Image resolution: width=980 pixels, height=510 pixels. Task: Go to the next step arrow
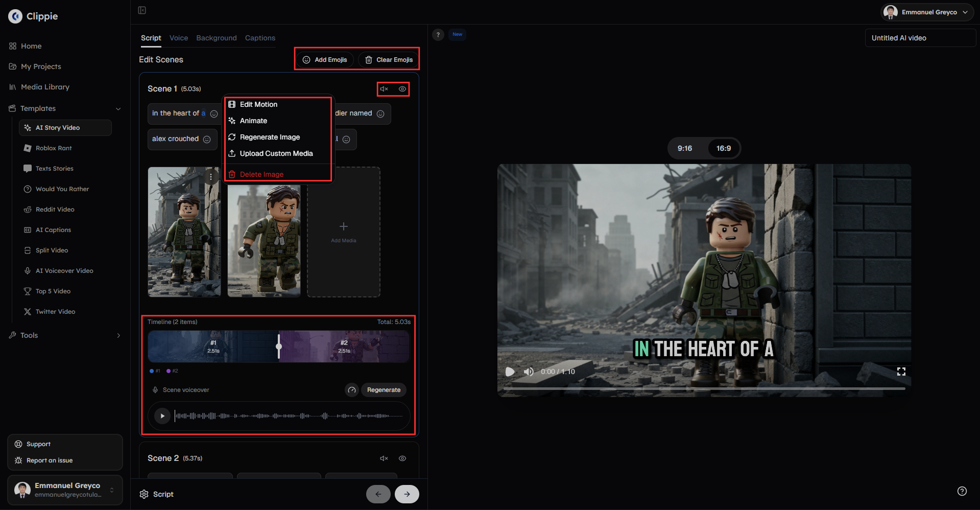(x=407, y=494)
